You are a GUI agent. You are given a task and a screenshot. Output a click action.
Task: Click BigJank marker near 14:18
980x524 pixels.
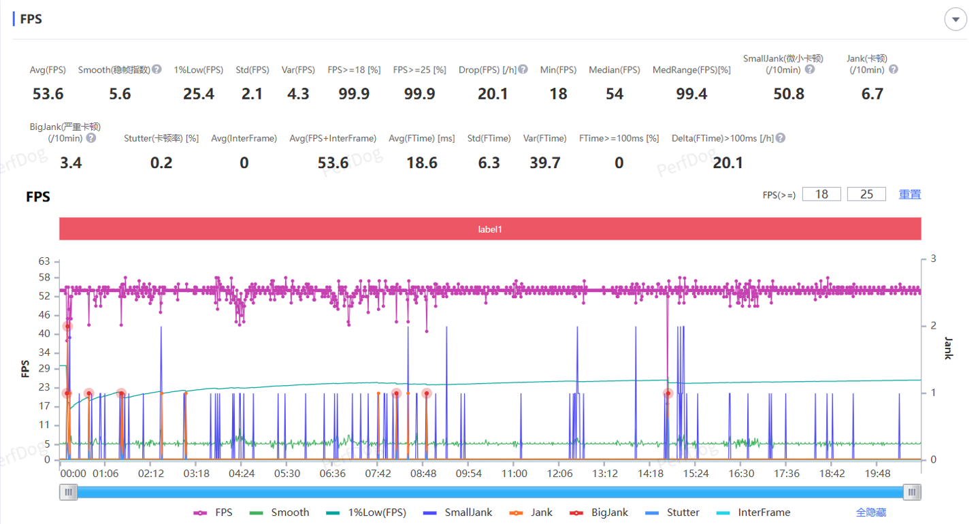[x=668, y=393]
